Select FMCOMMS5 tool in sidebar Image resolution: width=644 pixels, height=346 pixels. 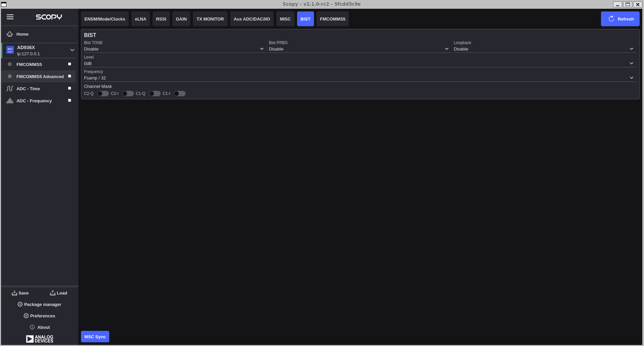tap(39, 64)
